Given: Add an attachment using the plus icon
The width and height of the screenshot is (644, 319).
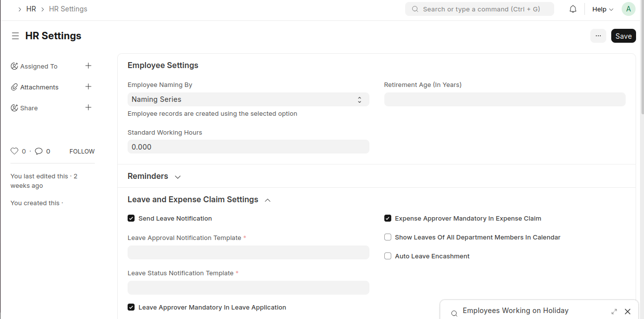Looking at the screenshot, I should tap(88, 86).
